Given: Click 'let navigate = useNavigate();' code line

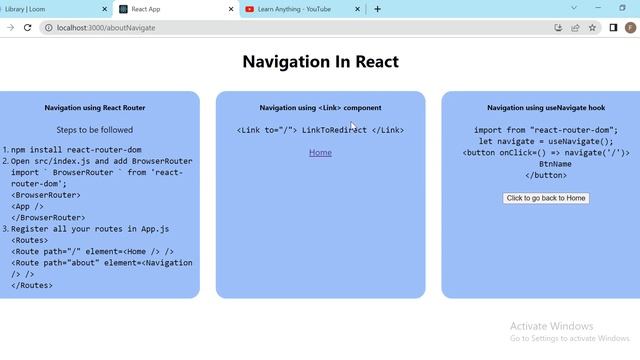Looking at the screenshot, I should tap(546, 142).
